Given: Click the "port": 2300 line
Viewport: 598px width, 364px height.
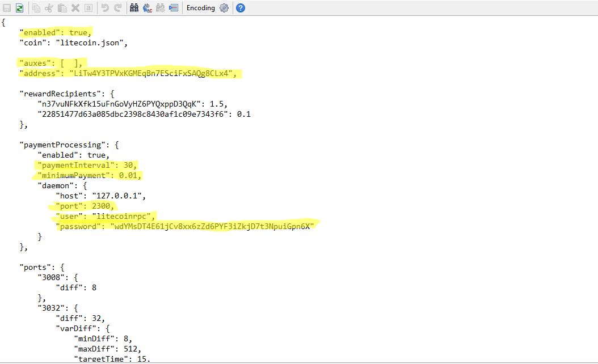Looking at the screenshot, I should [85, 206].
